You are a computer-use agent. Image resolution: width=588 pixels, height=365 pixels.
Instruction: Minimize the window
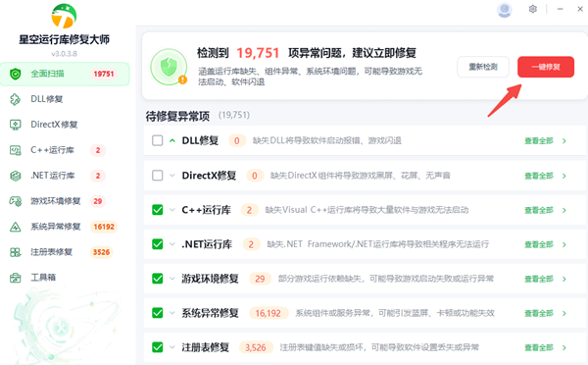pyautogui.click(x=561, y=9)
